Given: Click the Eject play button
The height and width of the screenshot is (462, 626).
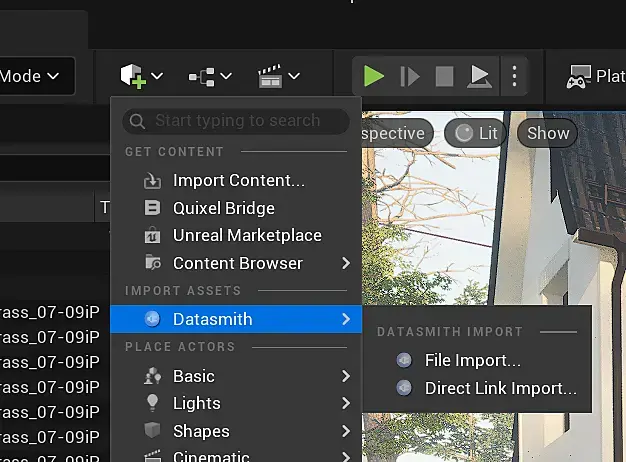Looking at the screenshot, I should point(479,77).
